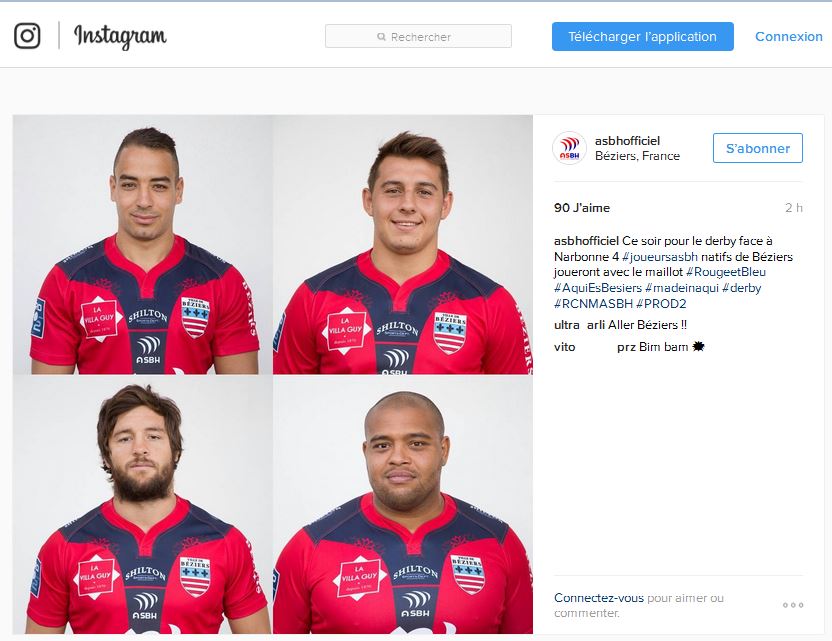Viewport: 832px width, 641px height.
Task: Open the #AquiEsBesiers hashtag
Action: pyautogui.click(x=598, y=288)
